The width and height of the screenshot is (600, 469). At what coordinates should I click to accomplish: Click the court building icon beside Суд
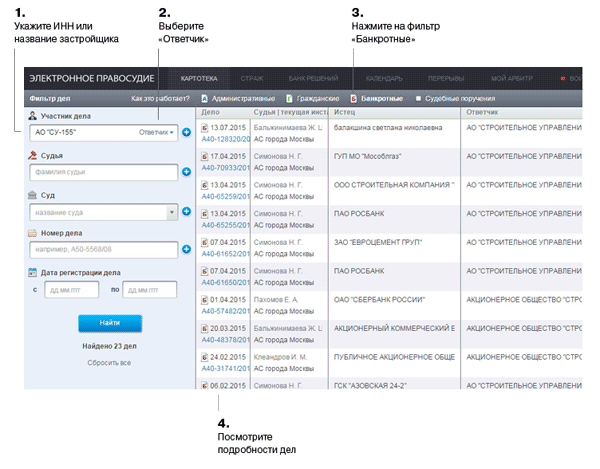(33, 195)
